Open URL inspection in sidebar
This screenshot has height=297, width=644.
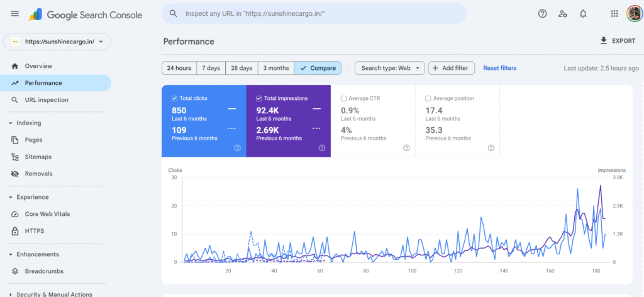tap(46, 100)
